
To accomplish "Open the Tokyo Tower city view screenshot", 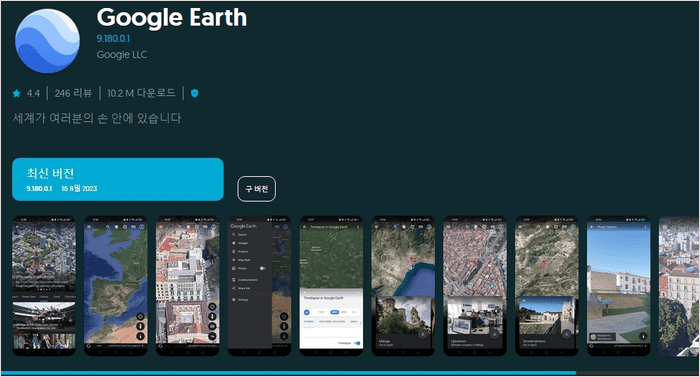I will pos(44,286).
